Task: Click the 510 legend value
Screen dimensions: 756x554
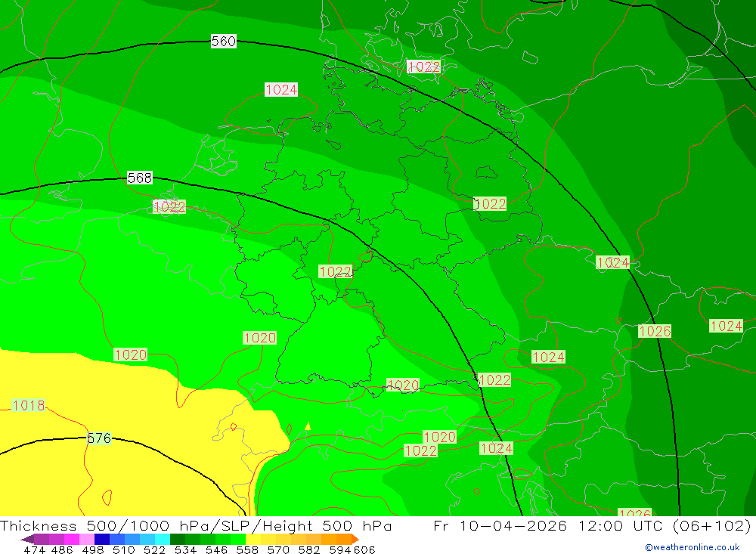Action: 123,549
